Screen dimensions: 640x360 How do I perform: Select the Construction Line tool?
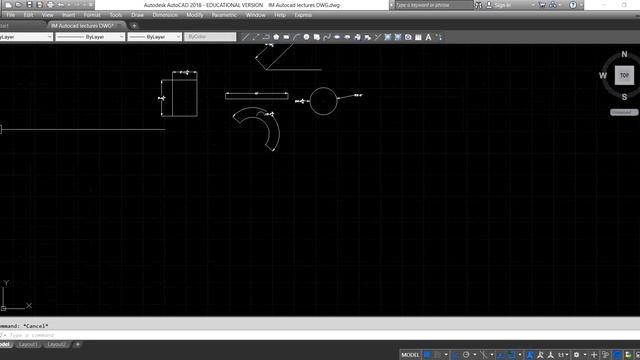[x=256, y=37]
